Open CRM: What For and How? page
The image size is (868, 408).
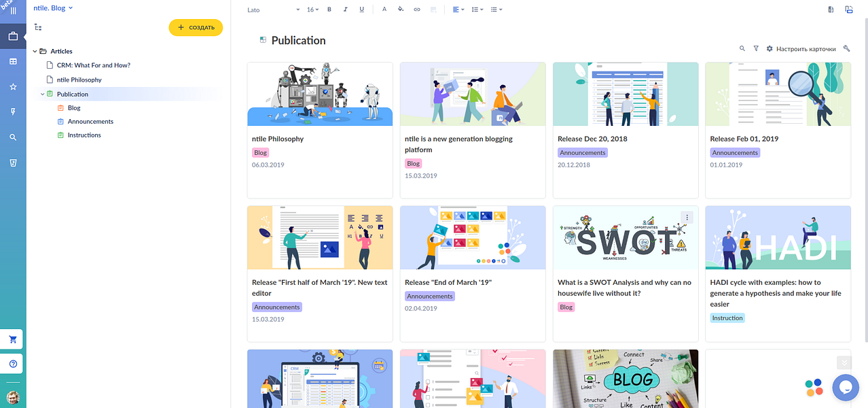94,65
